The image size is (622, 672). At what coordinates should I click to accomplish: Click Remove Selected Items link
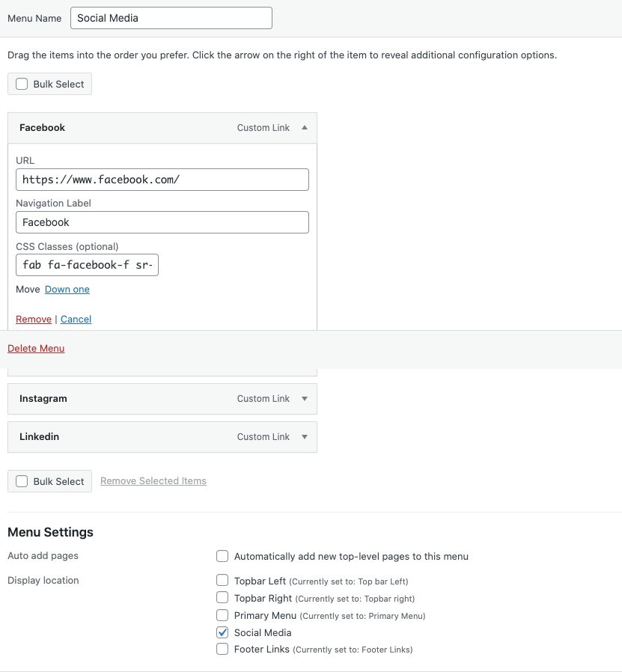pos(153,481)
